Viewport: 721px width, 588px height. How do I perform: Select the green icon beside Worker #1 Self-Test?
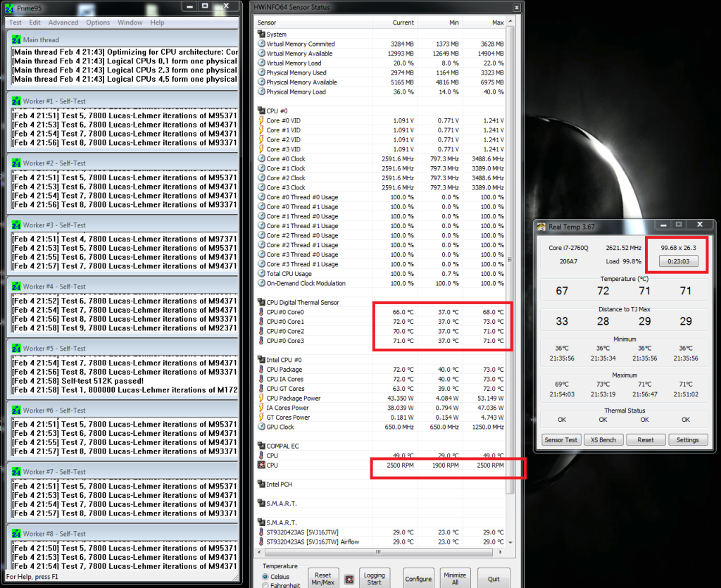tap(16, 101)
